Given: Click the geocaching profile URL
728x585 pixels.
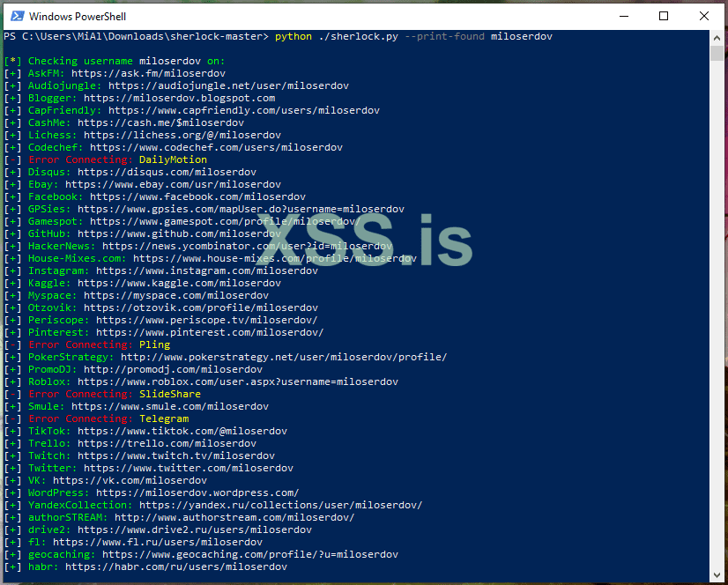Looking at the screenshot, I should pos(250,554).
